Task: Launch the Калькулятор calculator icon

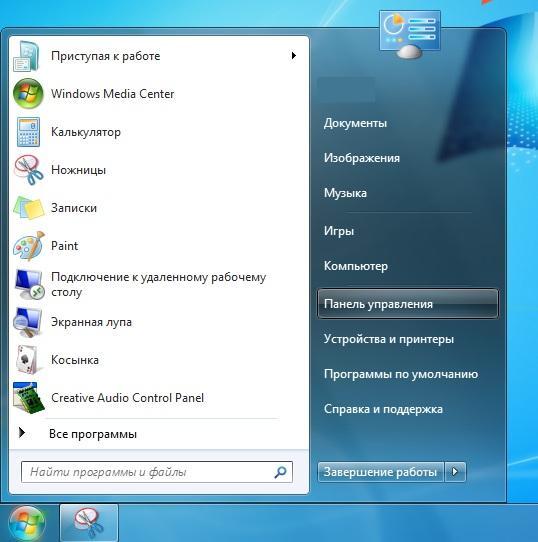Action: click(28, 132)
